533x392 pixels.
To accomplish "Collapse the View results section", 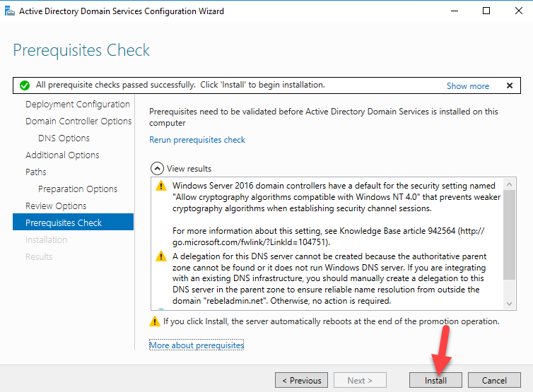I will pyautogui.click(x=157, y=169).
